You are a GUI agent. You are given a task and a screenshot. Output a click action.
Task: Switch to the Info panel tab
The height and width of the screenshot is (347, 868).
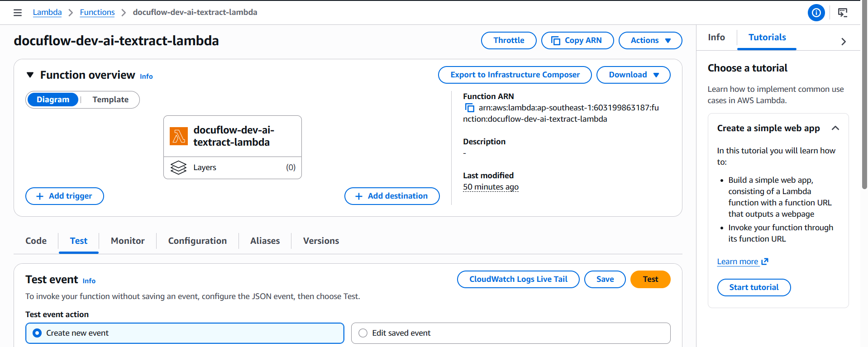click(x=716, y=38)
